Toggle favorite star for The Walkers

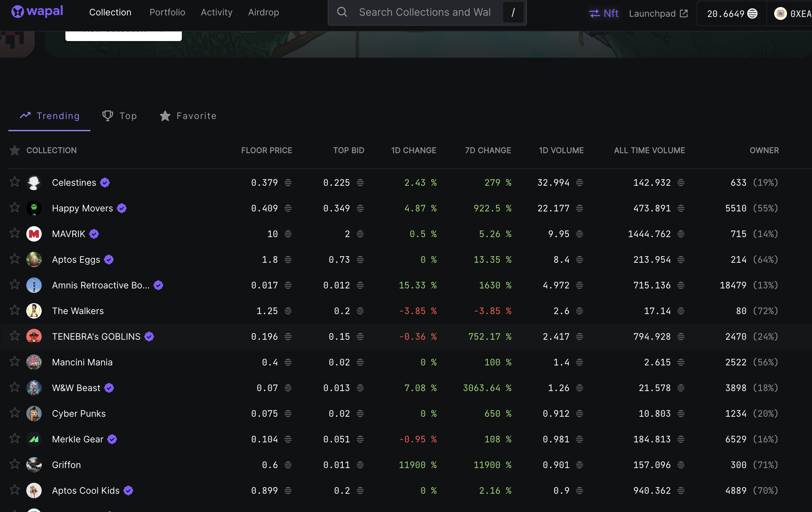tap(14, 310)
